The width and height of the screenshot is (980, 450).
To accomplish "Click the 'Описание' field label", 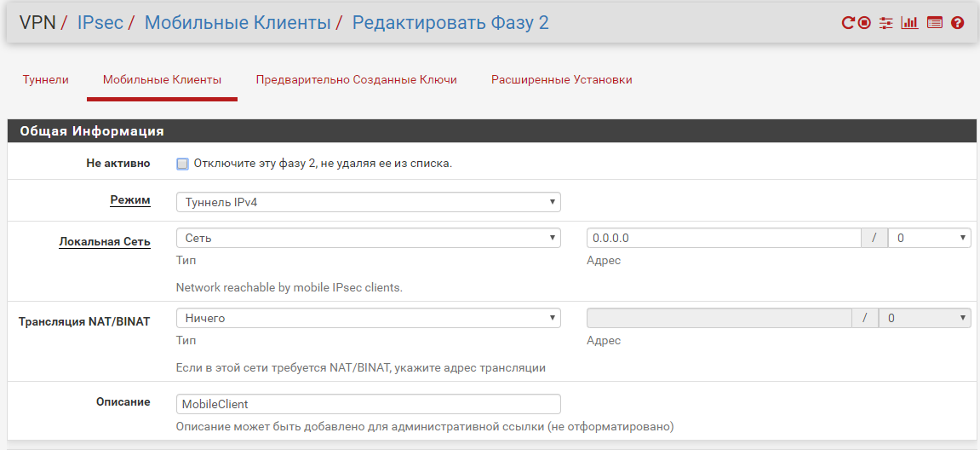I will click(123, 401).
